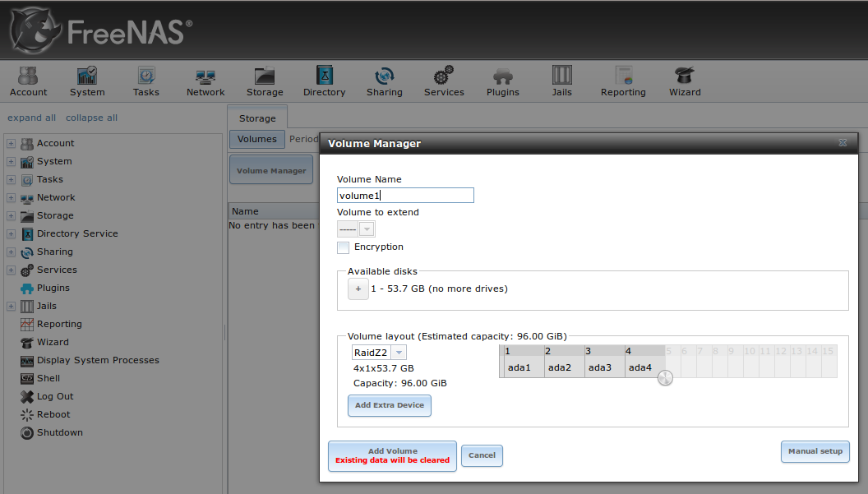Switch to the Storage tab
This screenshot has width=868, height=494.
pos(257,118)
